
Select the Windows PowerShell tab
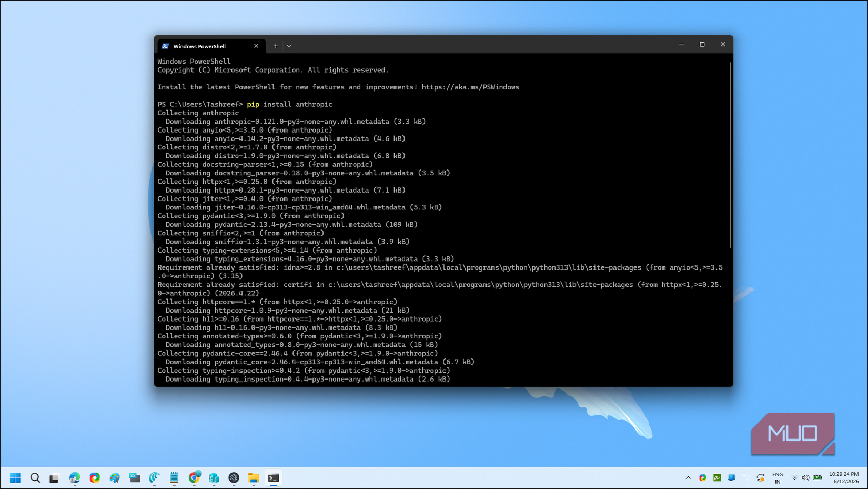(x=211, y=46)
